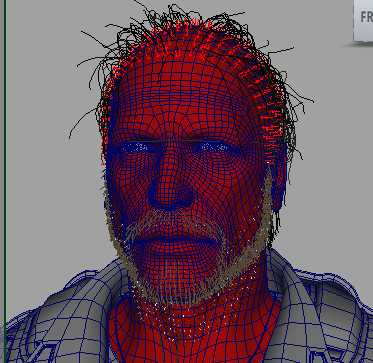This screenshot has width=373, height=363.
Task: Select the red head mesh in the viewport
Action: (x=193, y=187)
